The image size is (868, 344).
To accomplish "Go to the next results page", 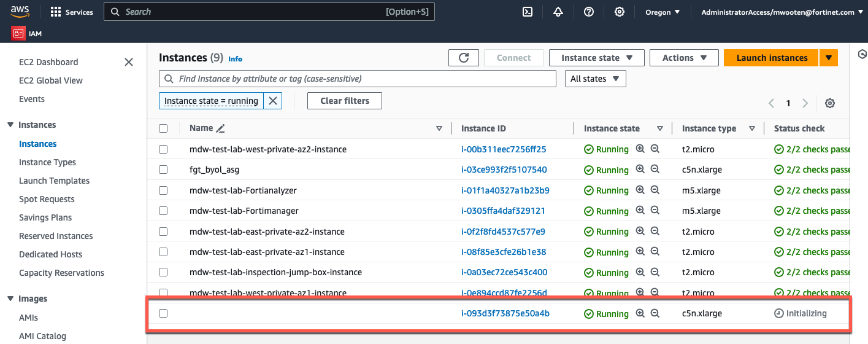I will pyautogui.click(x=805, y=103).
